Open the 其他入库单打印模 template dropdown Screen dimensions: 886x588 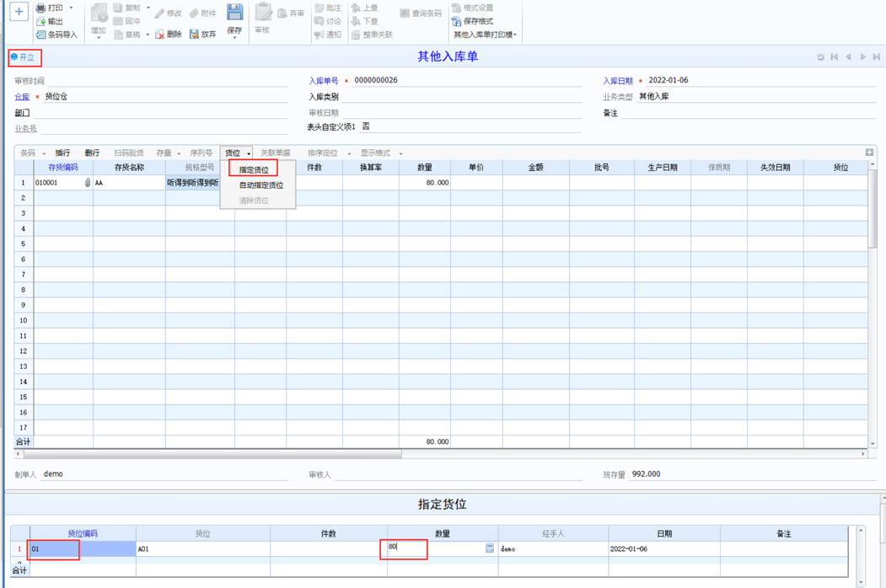(x=486, y=35)
